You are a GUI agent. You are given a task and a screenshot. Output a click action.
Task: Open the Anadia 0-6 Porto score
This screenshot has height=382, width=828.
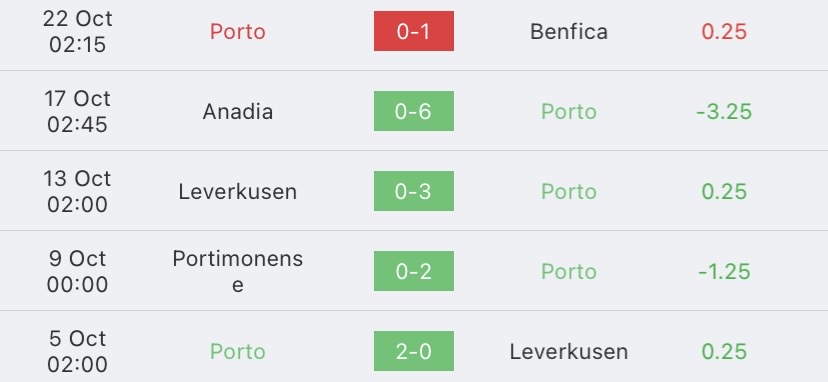point(413,111)
